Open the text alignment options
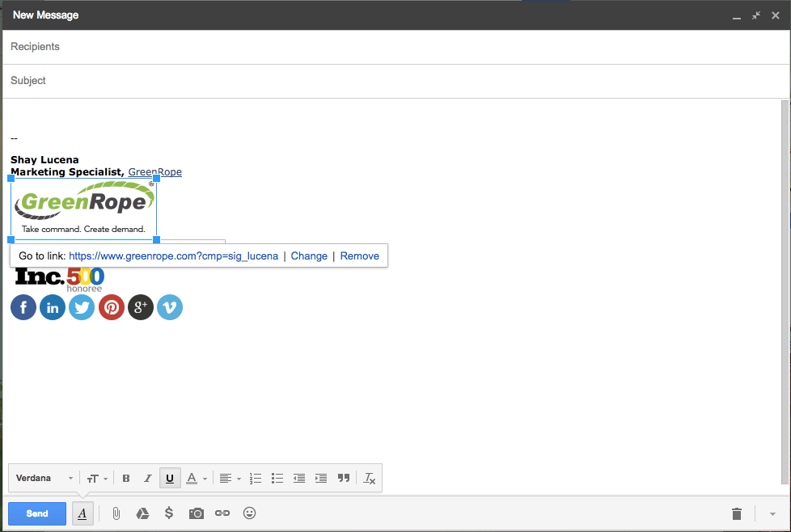The image size is (791, 532). [x=230, y=478]
